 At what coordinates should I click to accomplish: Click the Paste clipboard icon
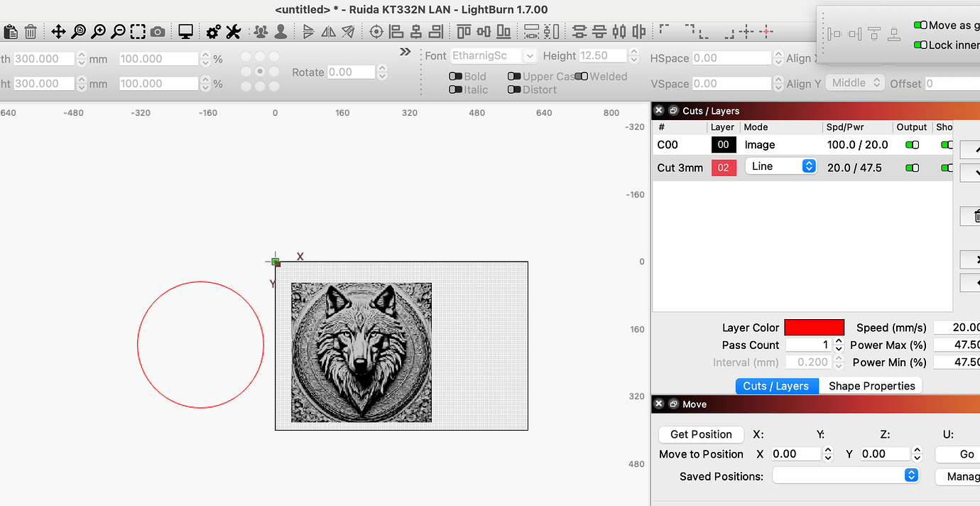coord(10,31)
